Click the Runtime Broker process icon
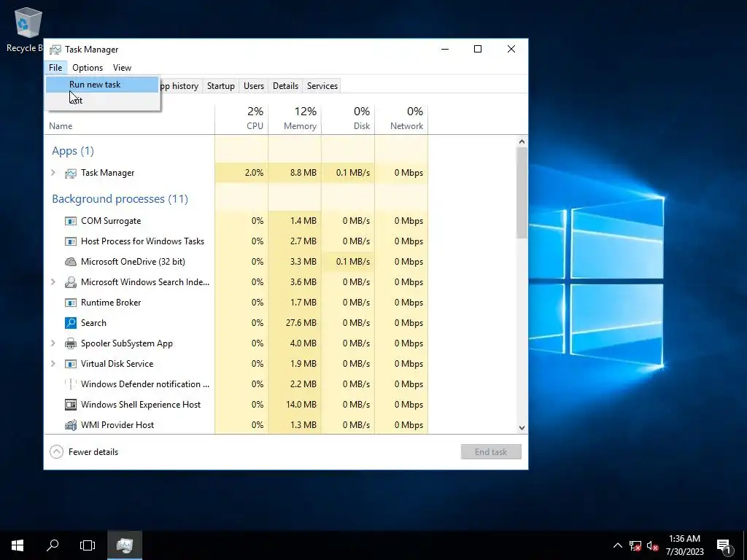 point(71,303)
